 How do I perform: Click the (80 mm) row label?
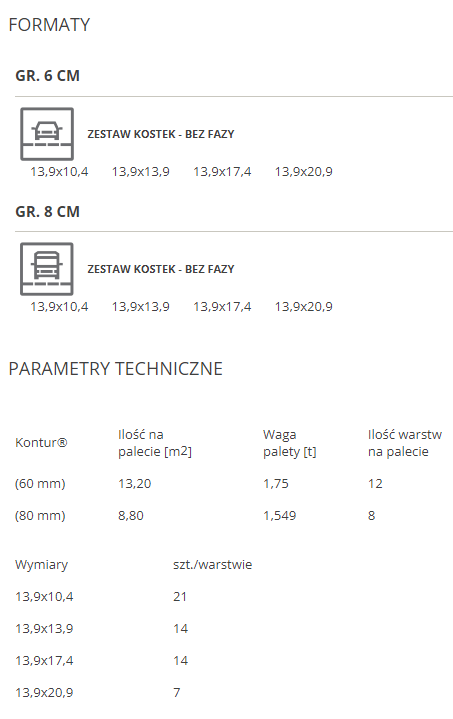pos(40,516)
